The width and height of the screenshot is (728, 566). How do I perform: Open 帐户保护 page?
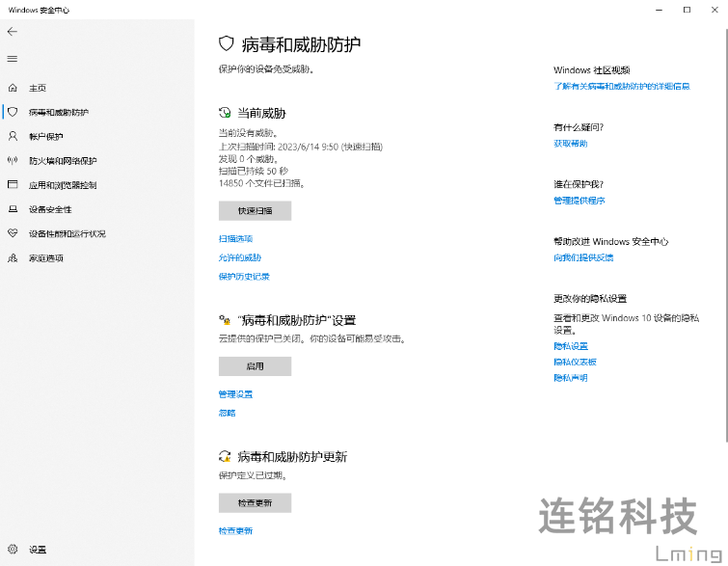(x=46, y=137)
